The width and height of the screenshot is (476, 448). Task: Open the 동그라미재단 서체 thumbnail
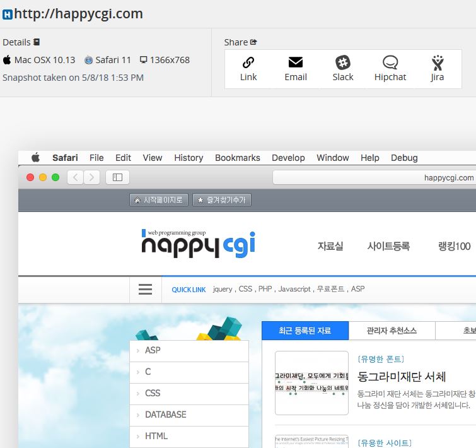(x=311, y=383)
